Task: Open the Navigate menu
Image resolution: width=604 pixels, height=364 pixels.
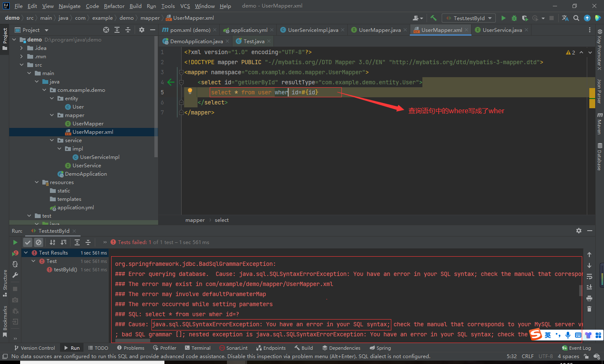Action: (70, 6)
